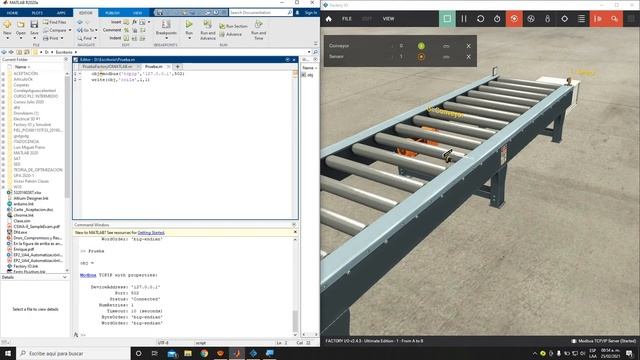Screen dimensions: 640x360
Task: Open Chrome from the taskbar
Action: tap(204, 353)
